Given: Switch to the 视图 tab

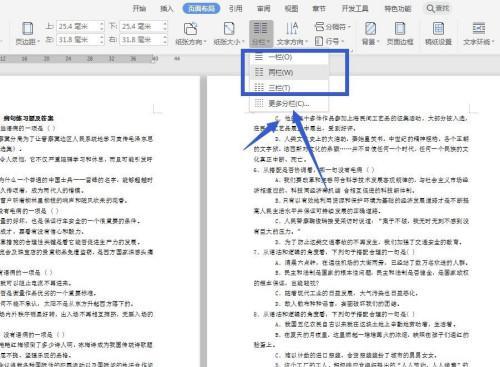Looking at the screenshot, I should [x=291, y=8].
